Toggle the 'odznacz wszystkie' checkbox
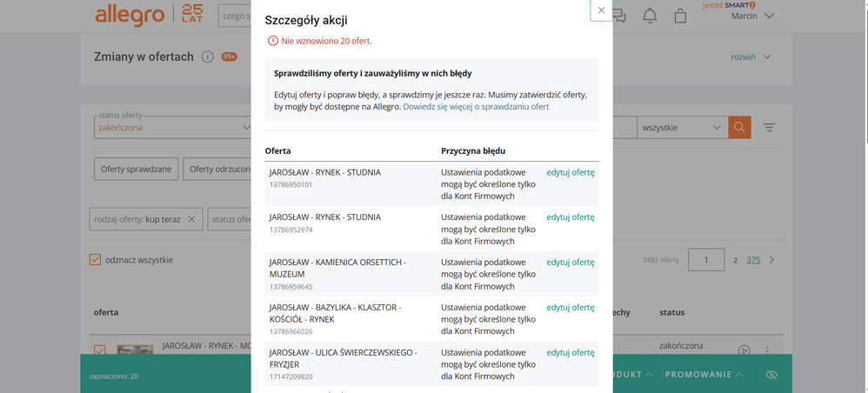Image resolution: width=868 pixels, height=393 pixels. 97,259
